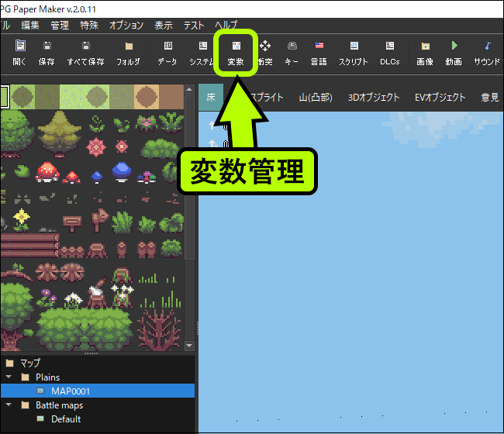Open the オプション menu

click(x=126, y=26)
